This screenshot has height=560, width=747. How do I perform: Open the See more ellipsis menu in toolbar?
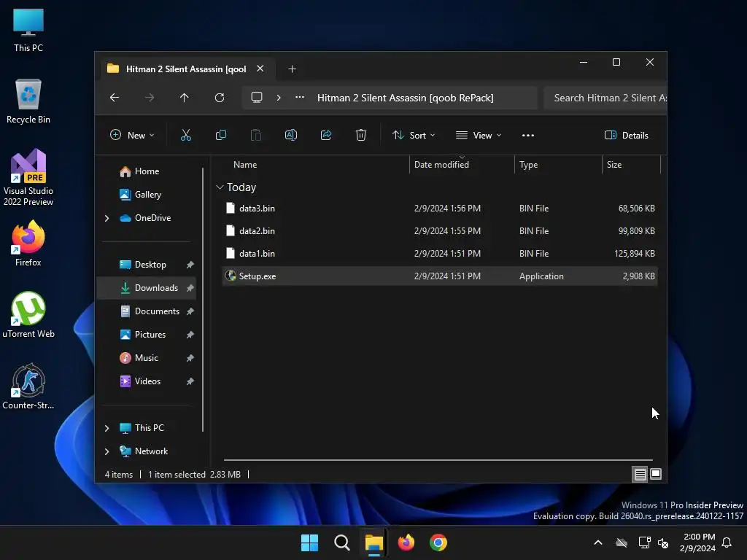click(528, 135)
